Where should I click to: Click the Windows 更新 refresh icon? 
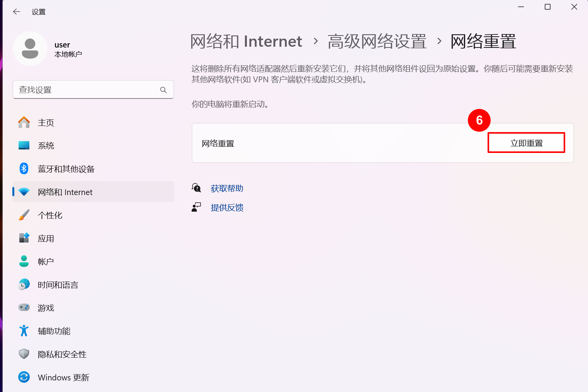coord(24,377)
